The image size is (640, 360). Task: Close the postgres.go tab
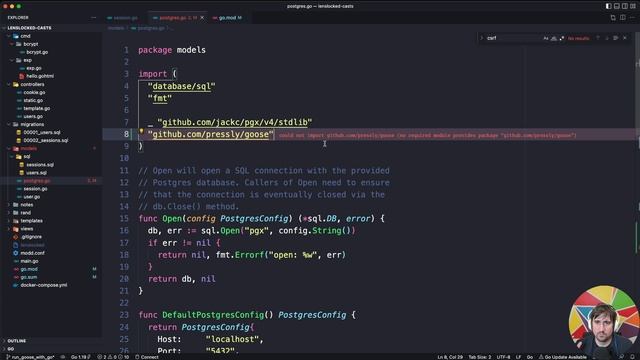pos(202,18)
